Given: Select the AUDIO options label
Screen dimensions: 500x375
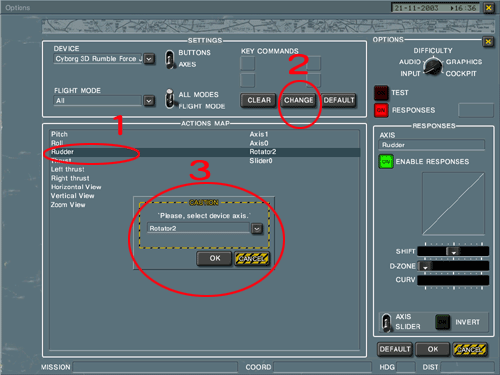Looking at the screenshot, I should pyautogui.click(x=410, y=62).
